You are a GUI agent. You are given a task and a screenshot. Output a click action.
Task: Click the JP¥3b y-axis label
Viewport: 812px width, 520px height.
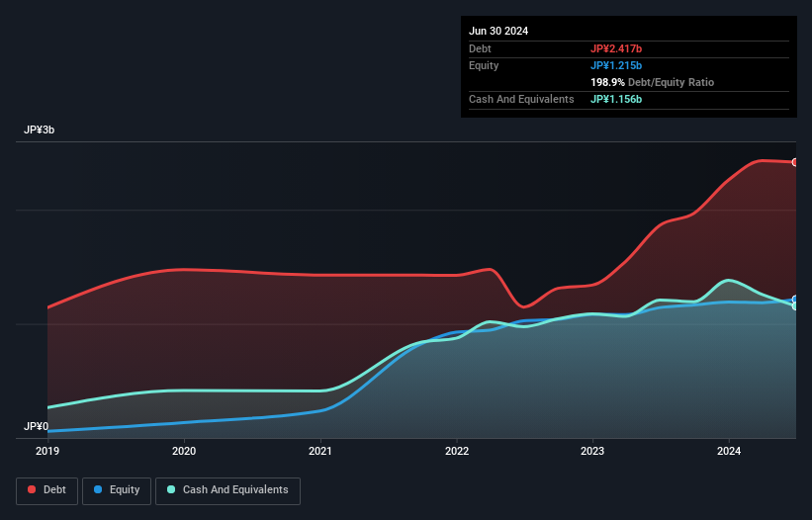[x=39, y=130]
